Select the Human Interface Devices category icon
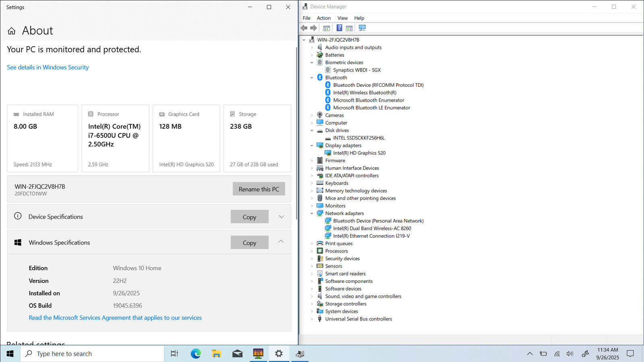The image size is (644, 362). 320,168
